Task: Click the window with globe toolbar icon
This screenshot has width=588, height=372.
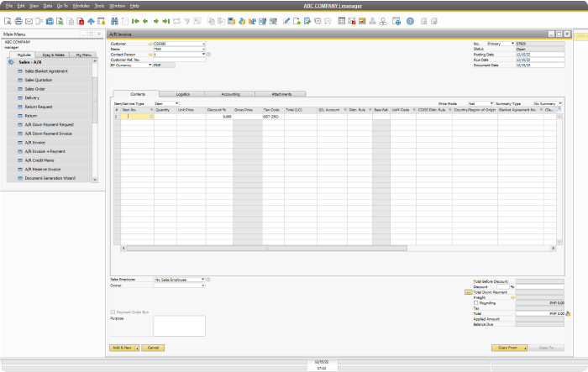Action: point(396,21)
